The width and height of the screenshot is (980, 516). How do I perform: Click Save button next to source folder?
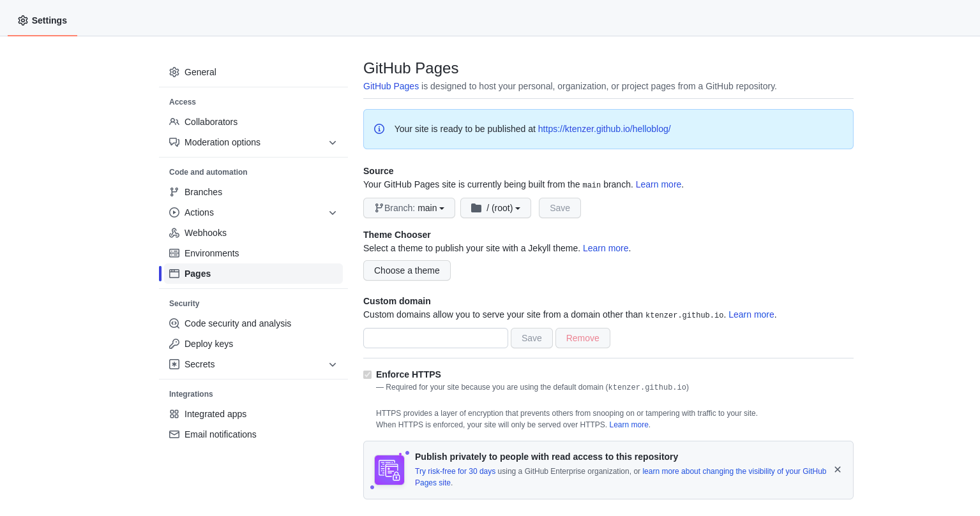tap(560, 208)
